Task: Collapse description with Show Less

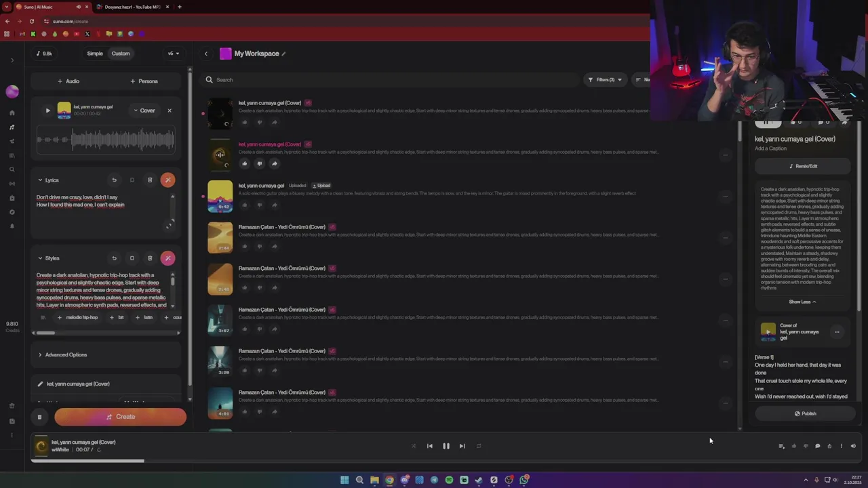Action: coord(802,302)
